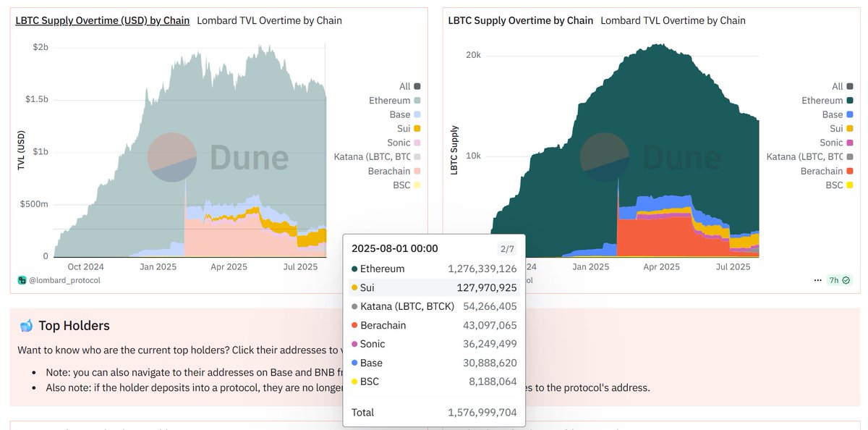
Task: Click the right chart subtitle Lombard TVL Overtime by Chain
Action: pyautogui.click(x=673, y=20)
